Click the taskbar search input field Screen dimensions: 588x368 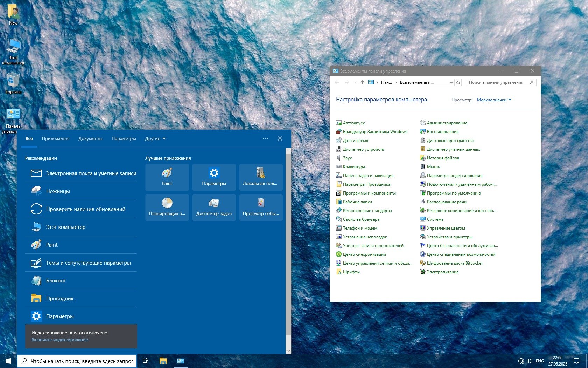(82, 361)
